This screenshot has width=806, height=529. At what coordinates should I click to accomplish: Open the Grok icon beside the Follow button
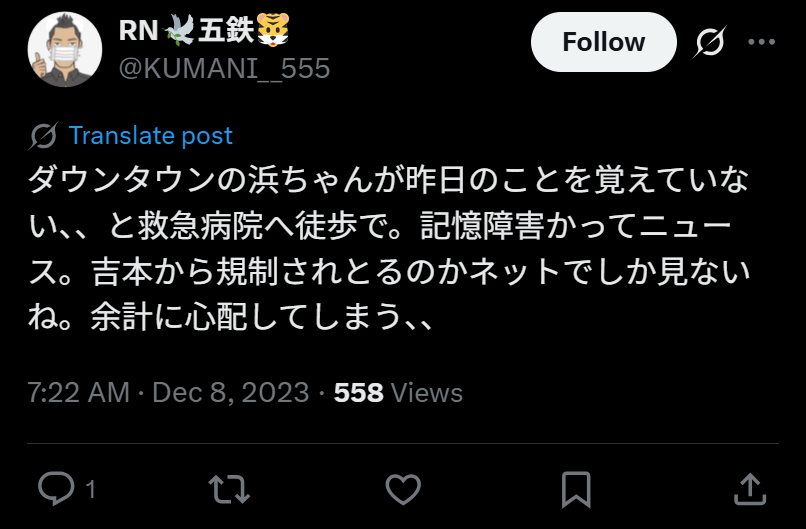click(709, 42)
